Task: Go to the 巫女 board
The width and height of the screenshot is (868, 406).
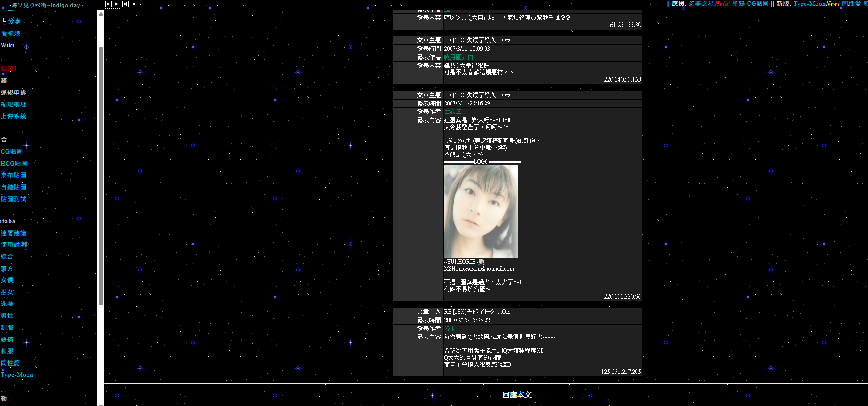Action: tap(7, 292)
